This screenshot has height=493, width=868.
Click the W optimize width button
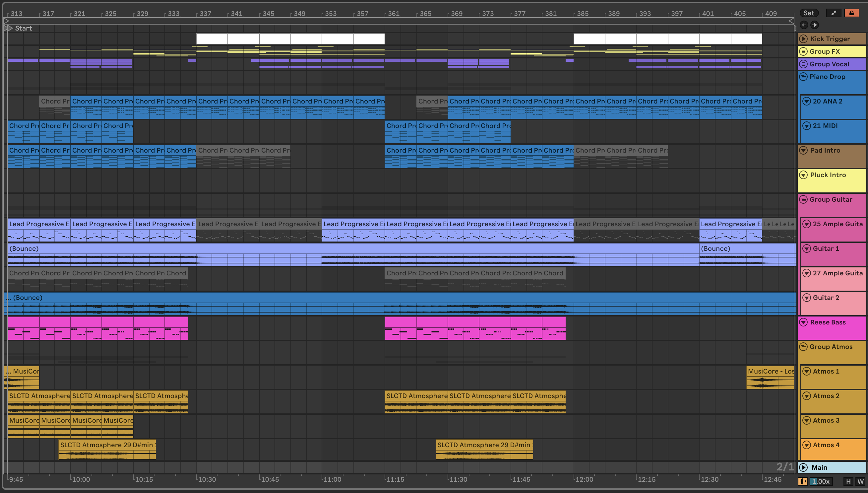[x=860, y=481]
